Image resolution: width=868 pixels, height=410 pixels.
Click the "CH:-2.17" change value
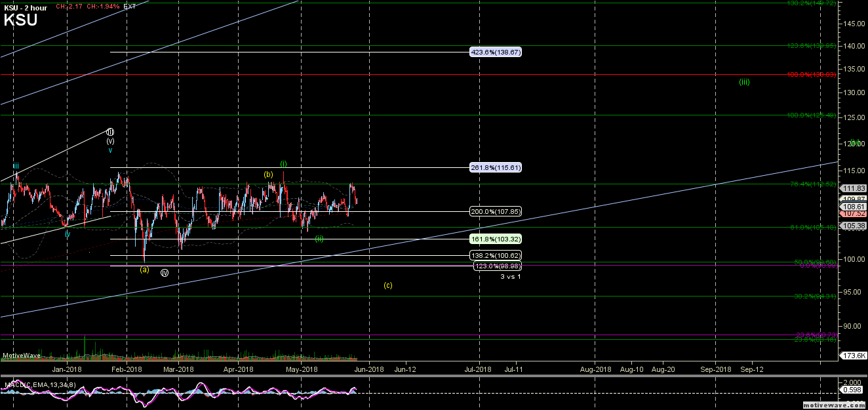click(69, 7)
